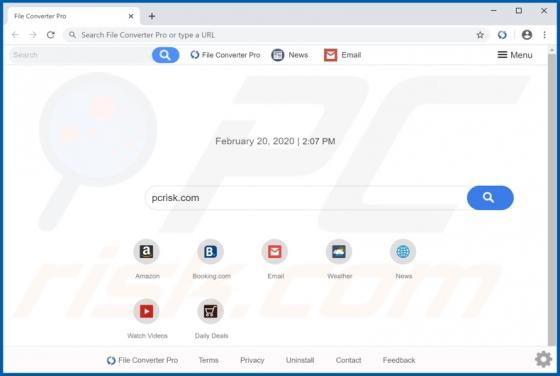This screenshot has height=376, width=560.
Task: Maximize the browser window
Action: coord(519,11)
